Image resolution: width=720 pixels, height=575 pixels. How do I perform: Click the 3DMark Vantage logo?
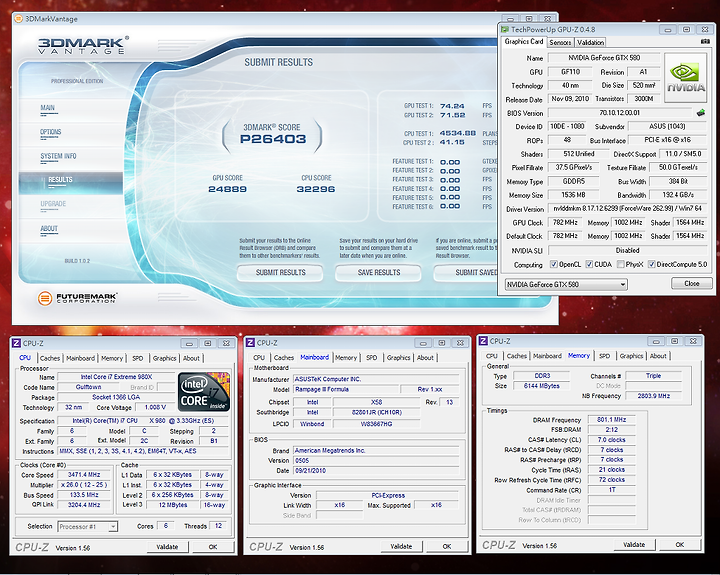(83, 45)
